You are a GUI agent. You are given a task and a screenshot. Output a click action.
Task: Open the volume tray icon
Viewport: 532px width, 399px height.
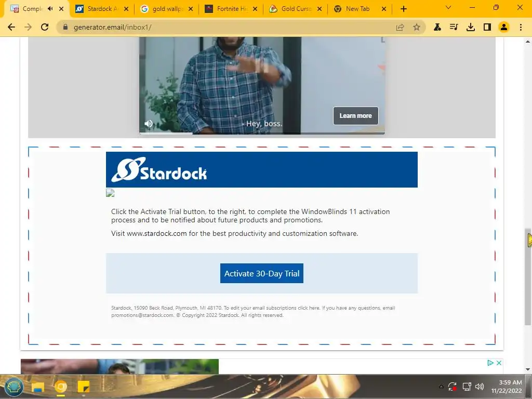[480, 387]
